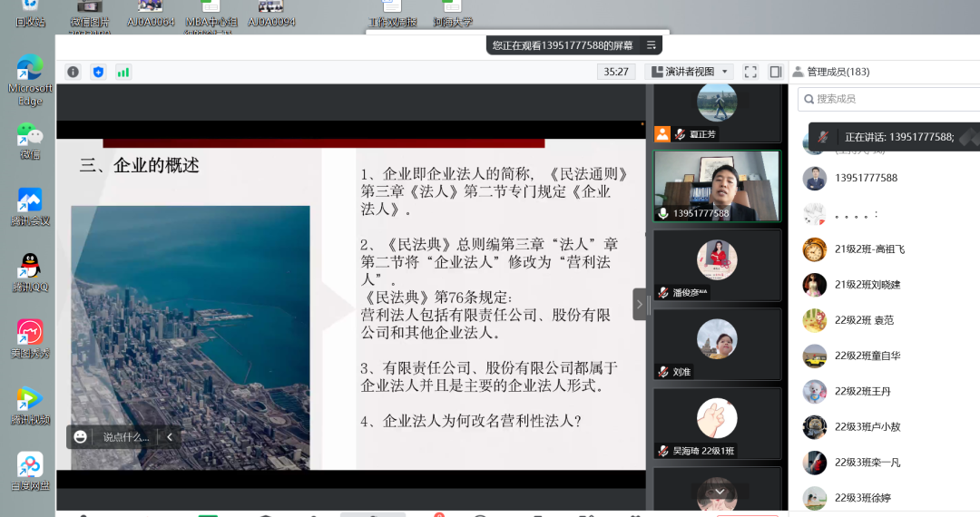
Task: Click the host badge icon beside 夏正芳
Action: 662,133
